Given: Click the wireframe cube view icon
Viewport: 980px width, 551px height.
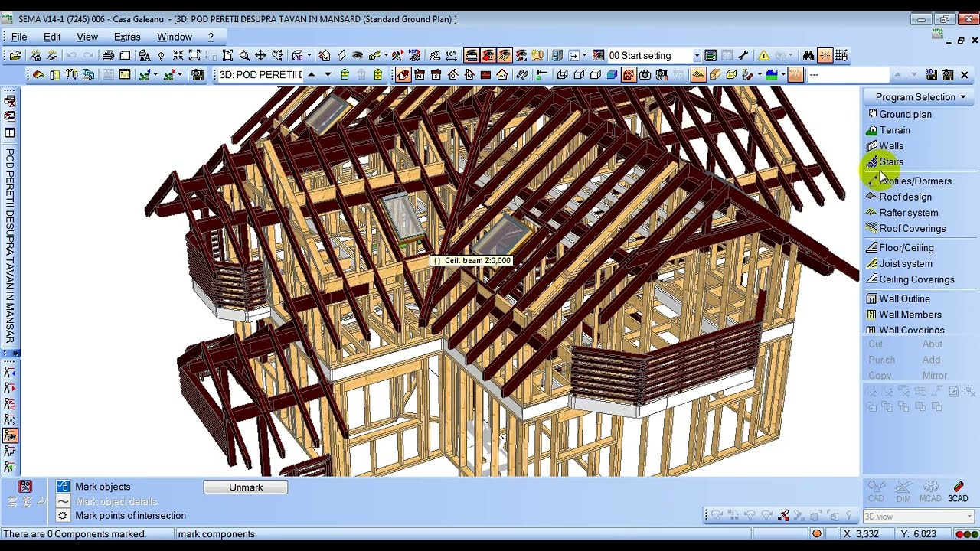Looking at the screenshot, I should 562,75.
